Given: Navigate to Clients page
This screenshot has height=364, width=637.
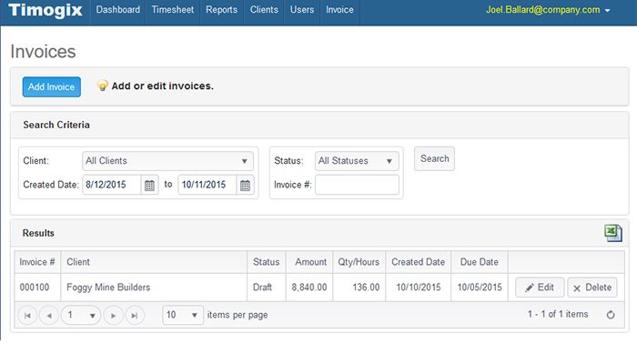Looking at the screenshot, I should point(264,10).
